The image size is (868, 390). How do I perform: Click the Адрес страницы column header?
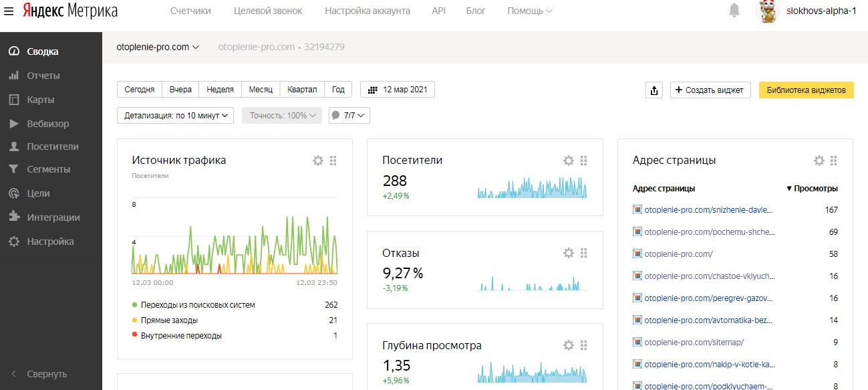coord(664,189)
